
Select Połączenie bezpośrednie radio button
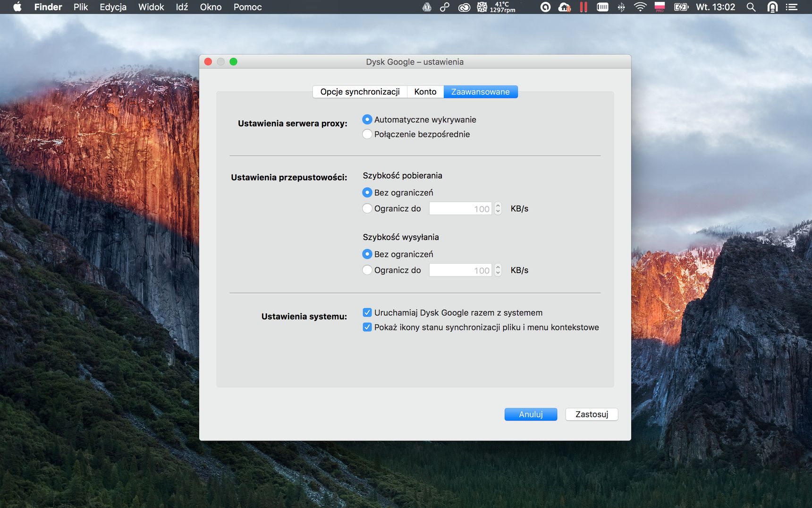coord(367,134)
